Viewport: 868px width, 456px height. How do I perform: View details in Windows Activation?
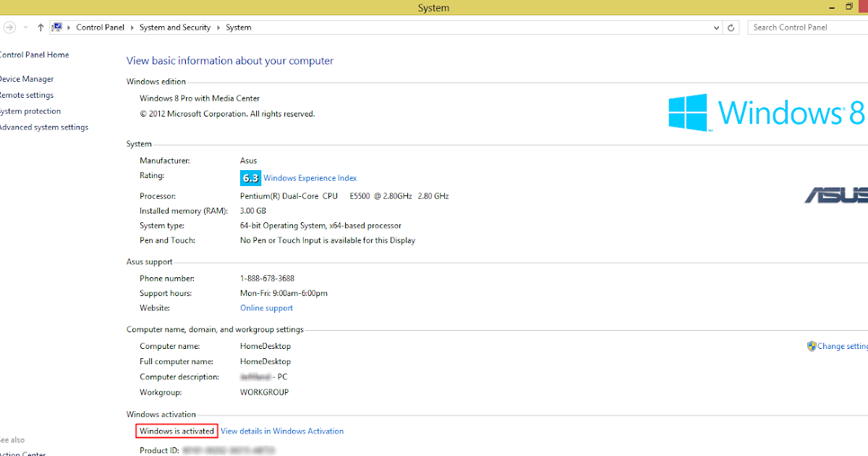click(x=282, y=431)
